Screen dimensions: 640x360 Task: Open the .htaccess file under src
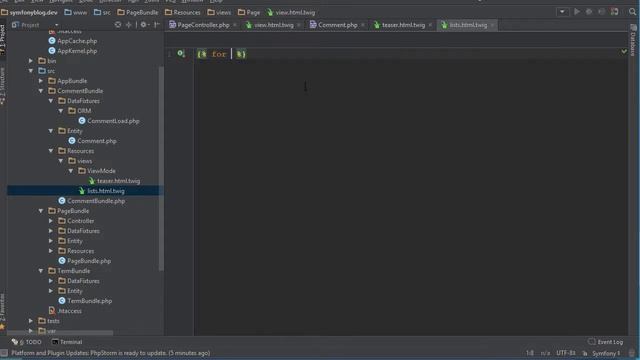pos(69,311)
